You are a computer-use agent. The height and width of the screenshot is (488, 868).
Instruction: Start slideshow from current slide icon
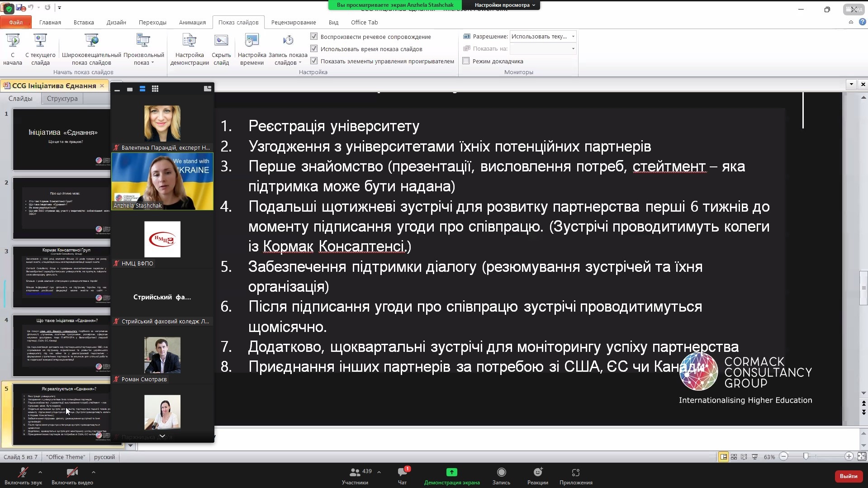tap(40, 41)
